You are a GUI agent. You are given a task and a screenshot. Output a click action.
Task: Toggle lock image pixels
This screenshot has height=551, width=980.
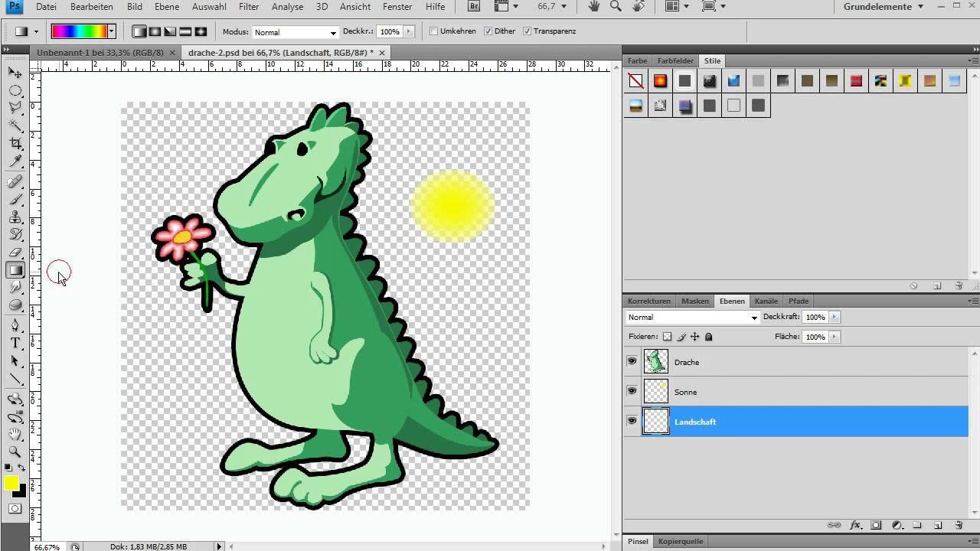[x=681, y=337]
